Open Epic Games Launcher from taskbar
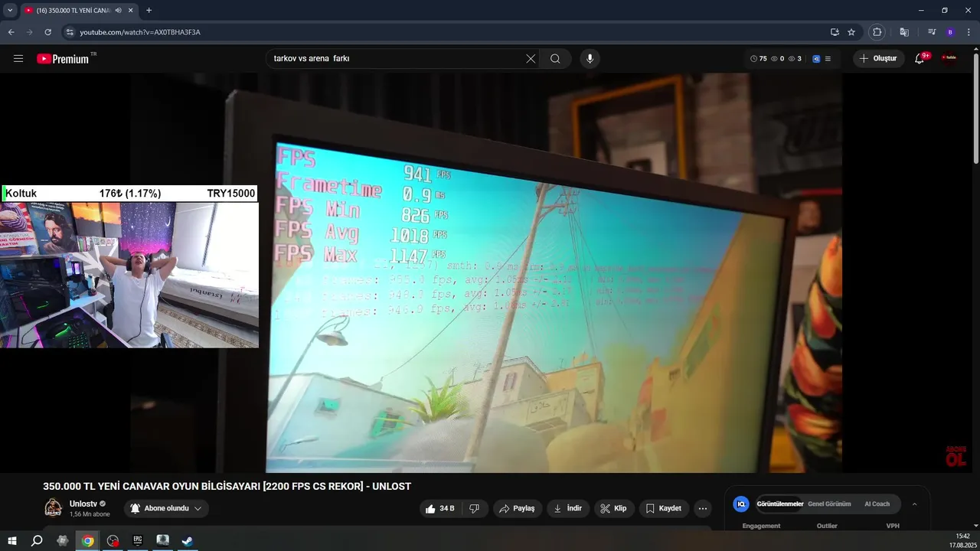 138,540
